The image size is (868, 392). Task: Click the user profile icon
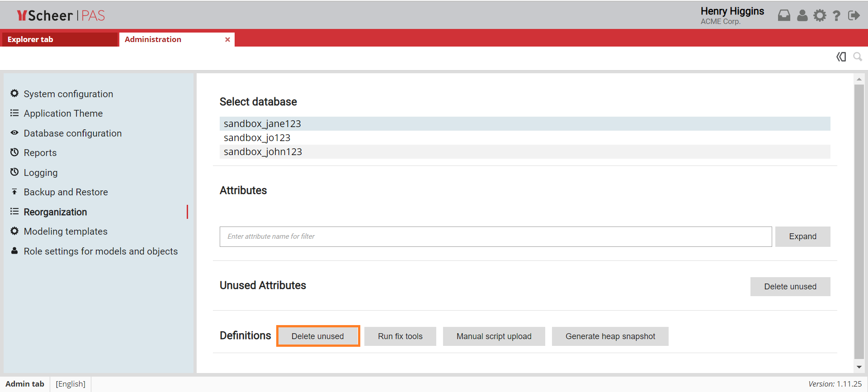tap(802, 16)
